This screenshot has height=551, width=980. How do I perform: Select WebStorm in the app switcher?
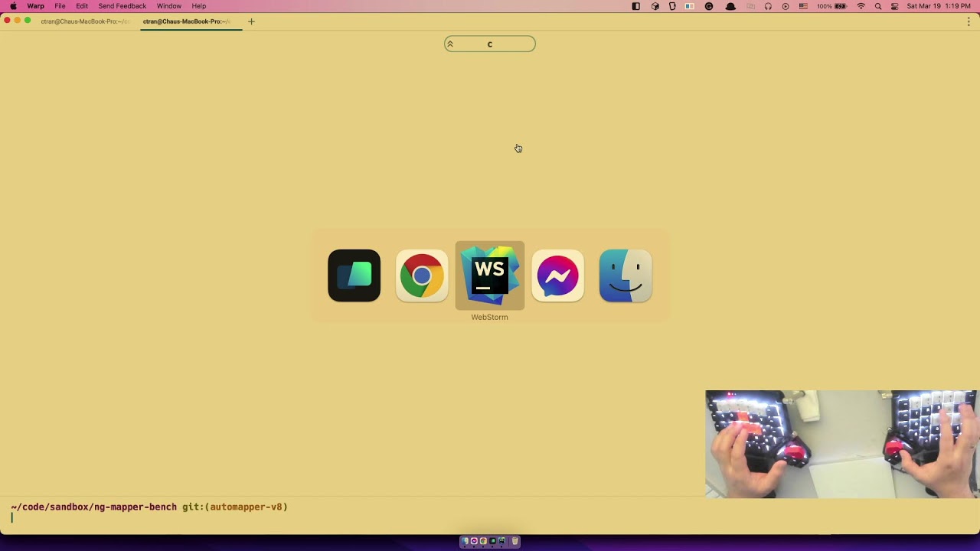tap(490, 275)
